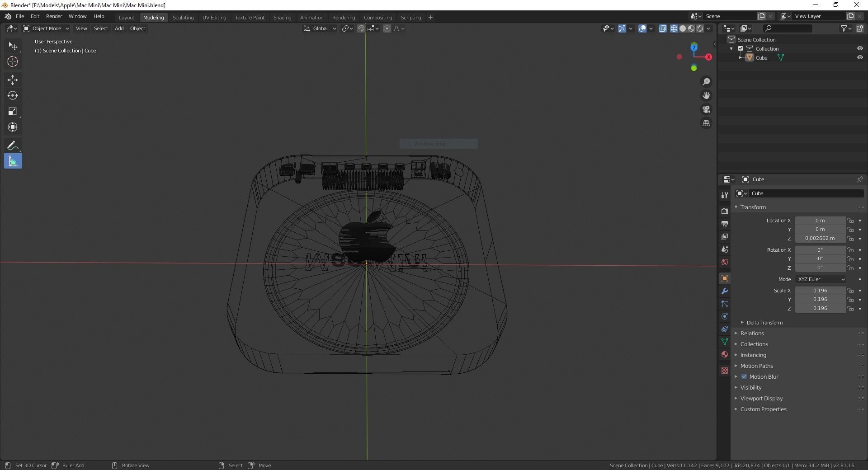Open the Particles properties tab

click(725, 304)
